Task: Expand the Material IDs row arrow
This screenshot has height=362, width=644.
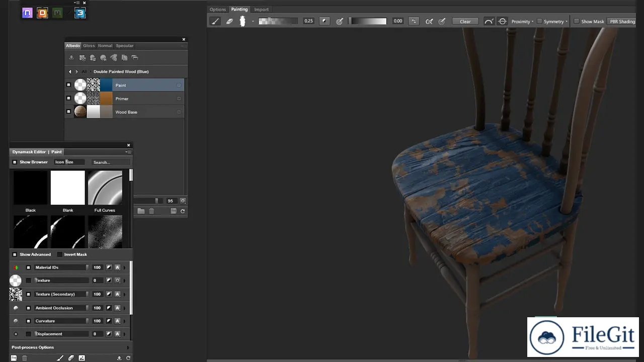Action: [125, 267]
